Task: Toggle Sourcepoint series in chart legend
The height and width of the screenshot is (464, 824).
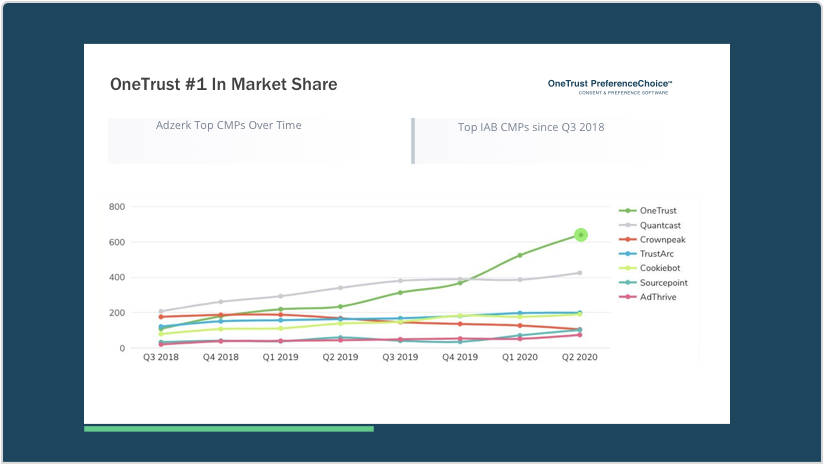Action: (x=653, y=283)
